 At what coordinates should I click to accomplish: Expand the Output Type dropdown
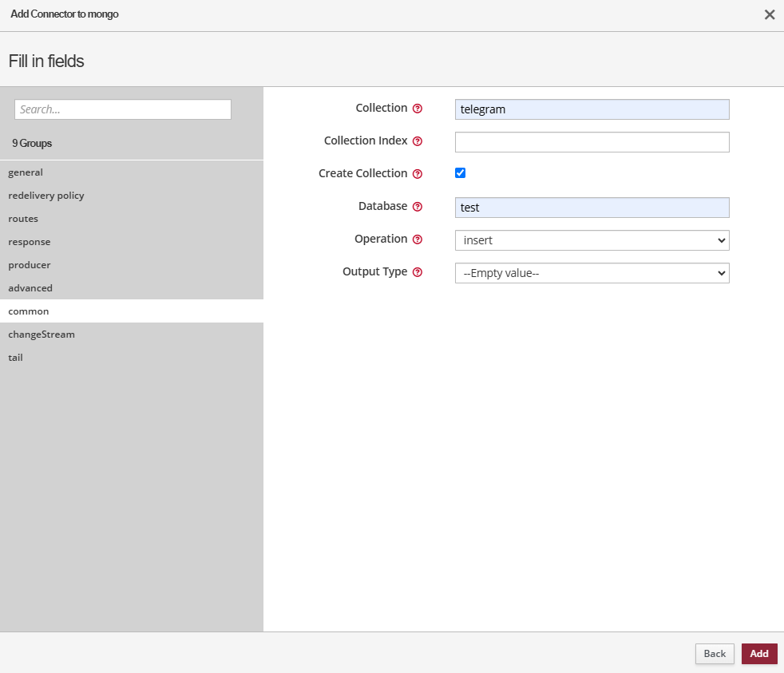(592, 273)
